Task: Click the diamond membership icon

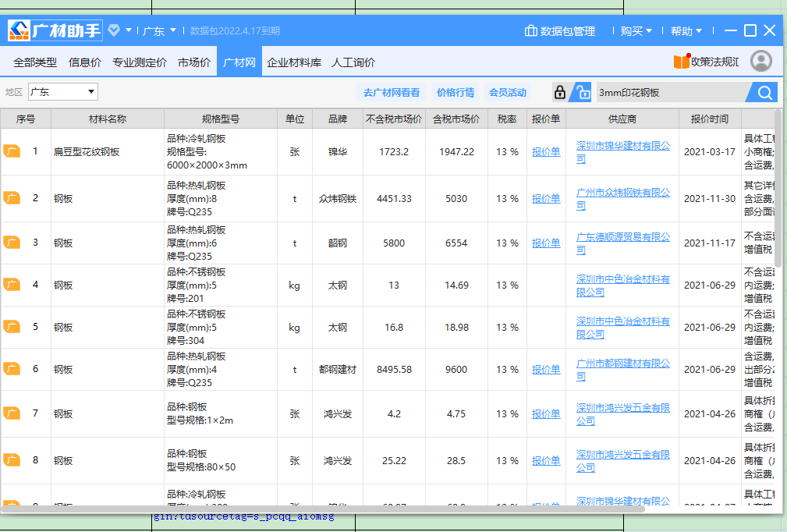Action: tap(114, 30)
